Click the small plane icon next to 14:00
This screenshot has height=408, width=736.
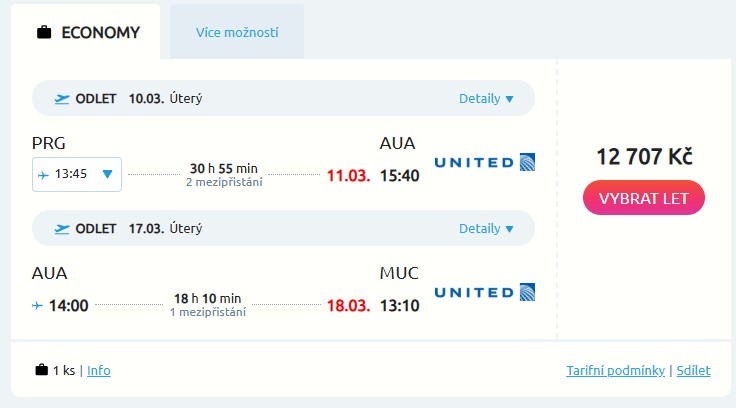(38, 304)
